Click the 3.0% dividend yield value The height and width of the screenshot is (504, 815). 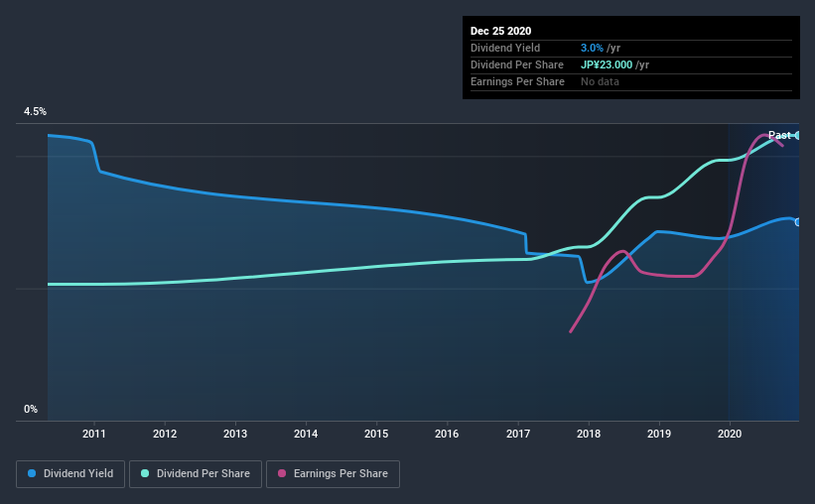(x=592, y=48)
